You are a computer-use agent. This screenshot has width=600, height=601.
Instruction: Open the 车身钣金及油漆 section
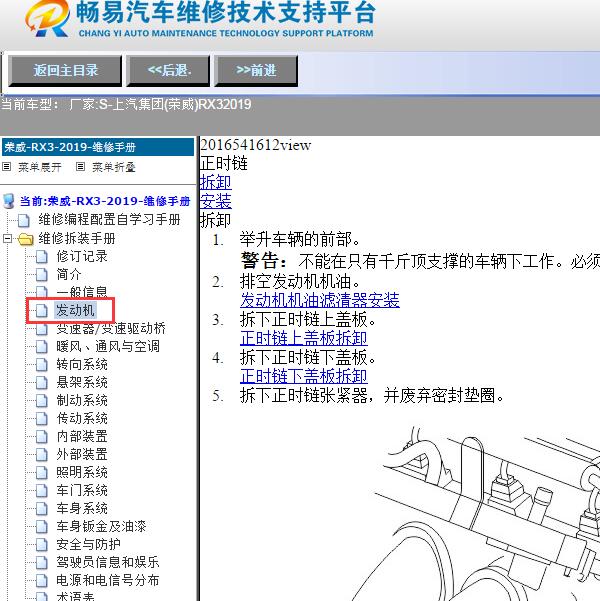(x=102, y=526)
